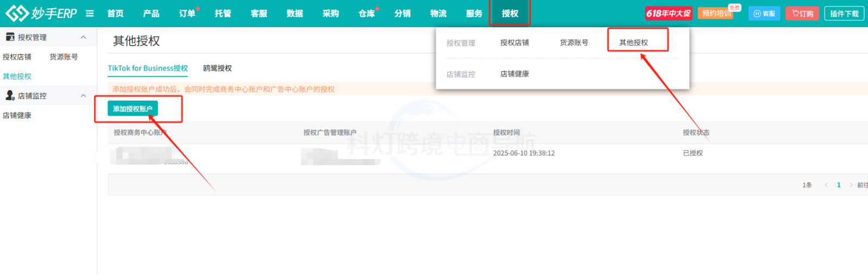Screen dimensions: 868x275
Task: Select 货源账号 in the dropdown menu
Action: 574,42
